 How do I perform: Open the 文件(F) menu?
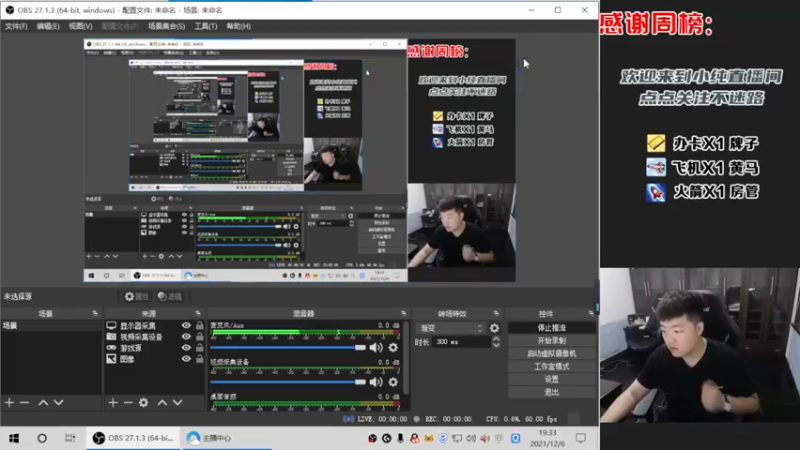16,26
